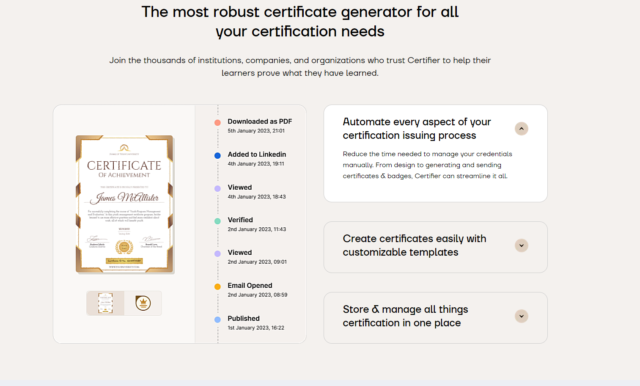The image size is (640, 386).
Task: Click the 'Join the thousands of institutions' subtitle
Action: 300,67
